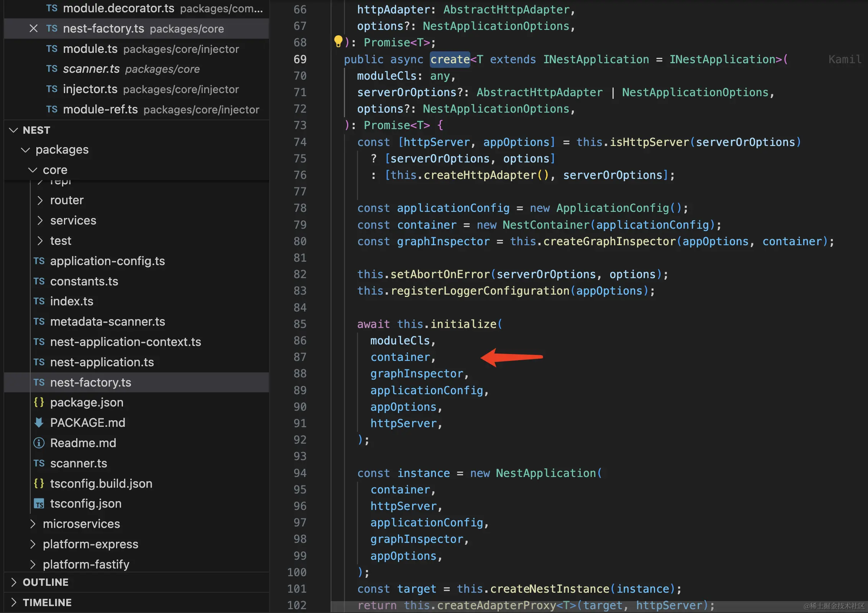Screen dimensions: 868x613
Task: Click the createNestInstance call on line 101
Action: [x=549, y=589]
